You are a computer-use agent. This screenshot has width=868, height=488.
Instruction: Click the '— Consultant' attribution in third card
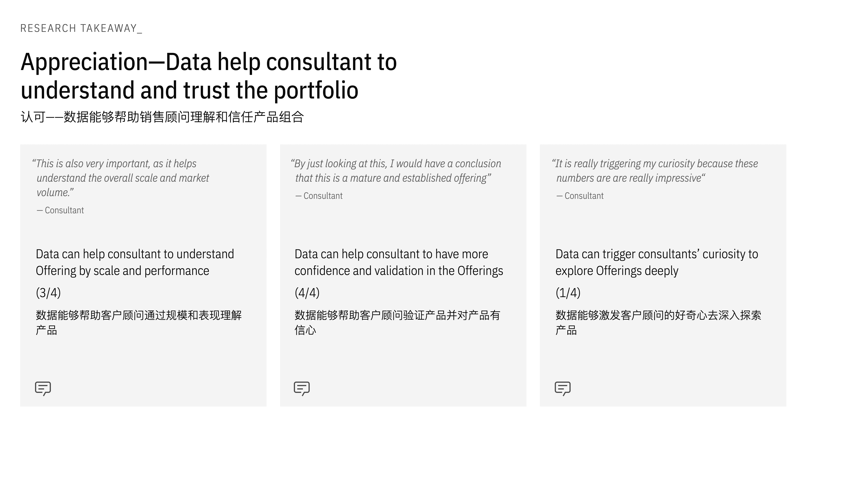[x=580, y=196]
